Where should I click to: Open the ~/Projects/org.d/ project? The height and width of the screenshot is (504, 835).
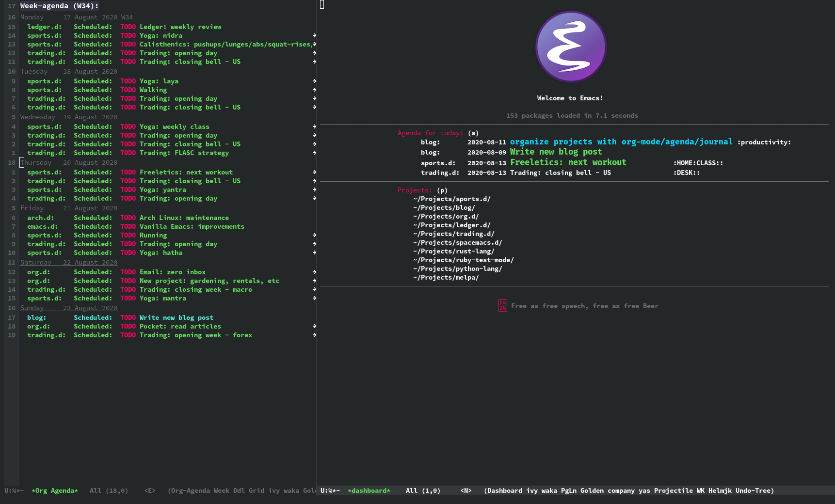coord(446,216)
